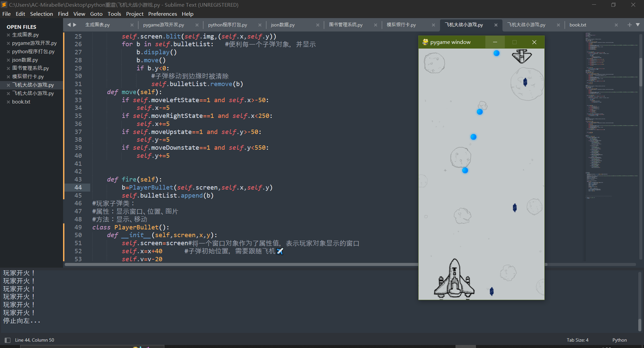The width and height of the screenshot is (644, 348).
Task: Select line 44 highlighted in the gutter
Action: pos(78,188)
